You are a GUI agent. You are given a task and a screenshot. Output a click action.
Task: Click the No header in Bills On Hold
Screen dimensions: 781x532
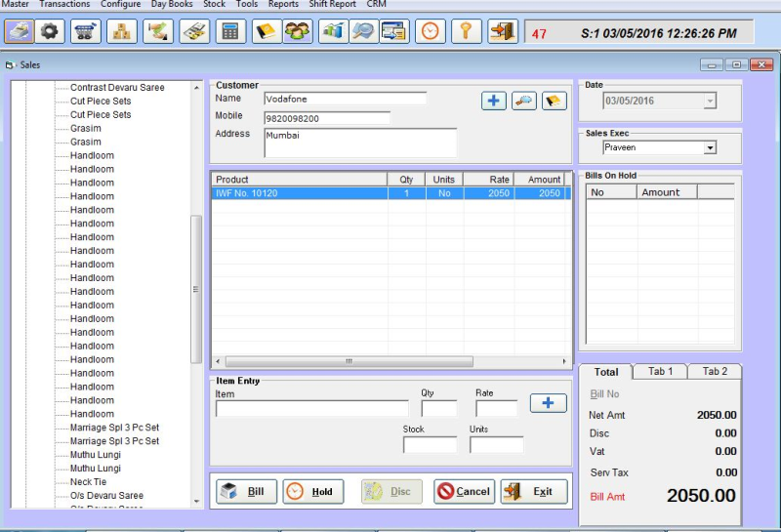coord(612,192)
